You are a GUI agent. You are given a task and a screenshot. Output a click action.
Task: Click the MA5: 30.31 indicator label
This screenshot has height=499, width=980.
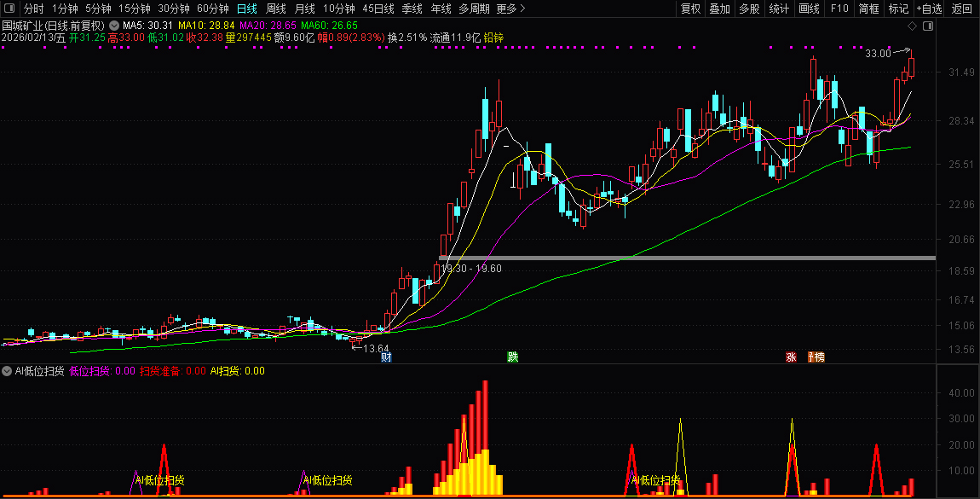tap(147, 26)
